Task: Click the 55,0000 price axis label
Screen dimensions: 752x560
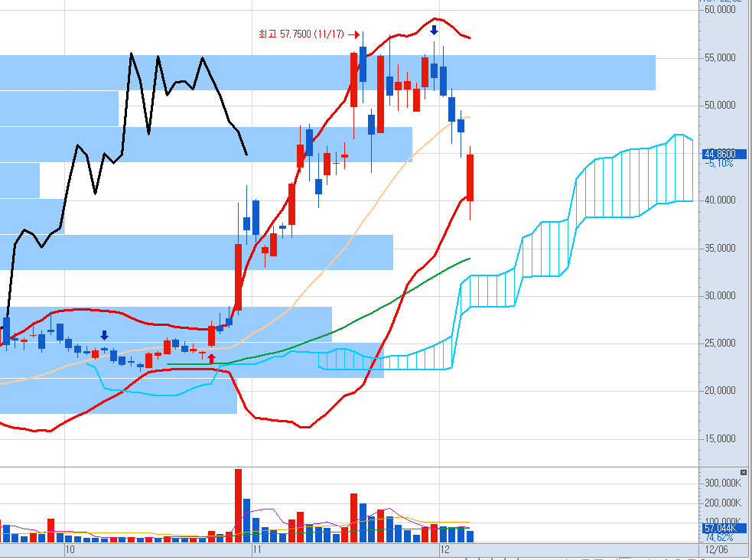Action: (720, 57)
